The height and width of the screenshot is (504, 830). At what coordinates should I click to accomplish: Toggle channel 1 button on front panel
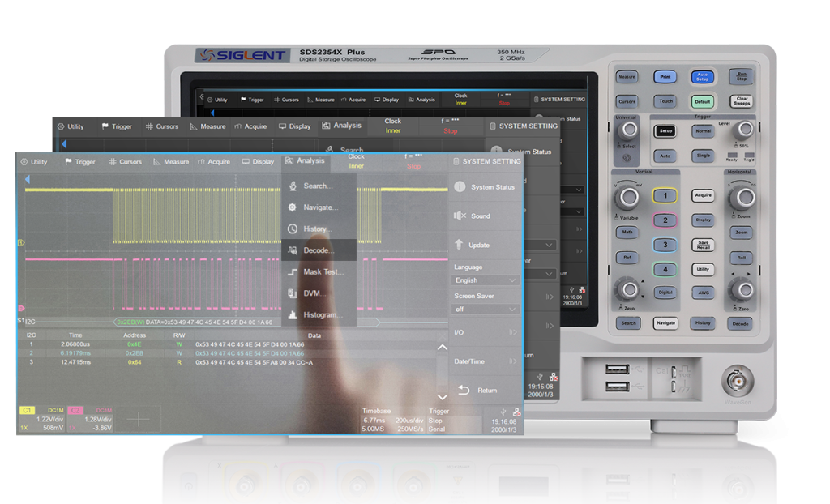665,196
